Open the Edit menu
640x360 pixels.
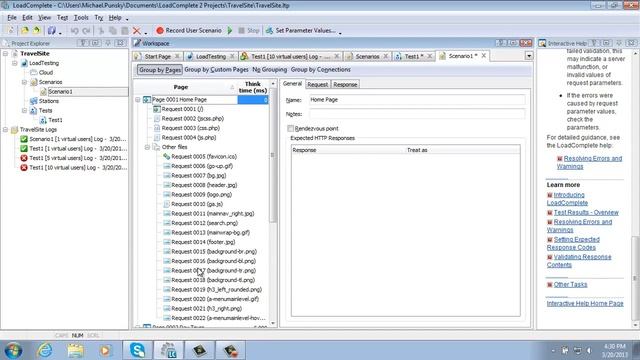(27, 18)
